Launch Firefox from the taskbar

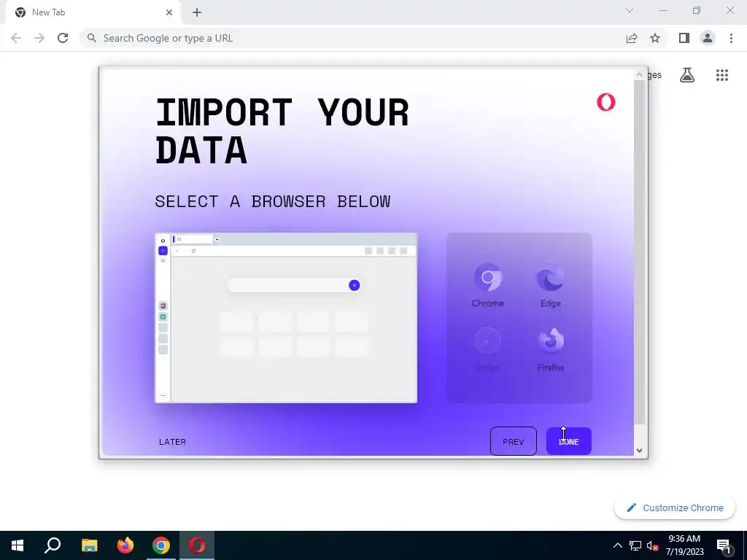pyautogui.click(x=125, y=545)
